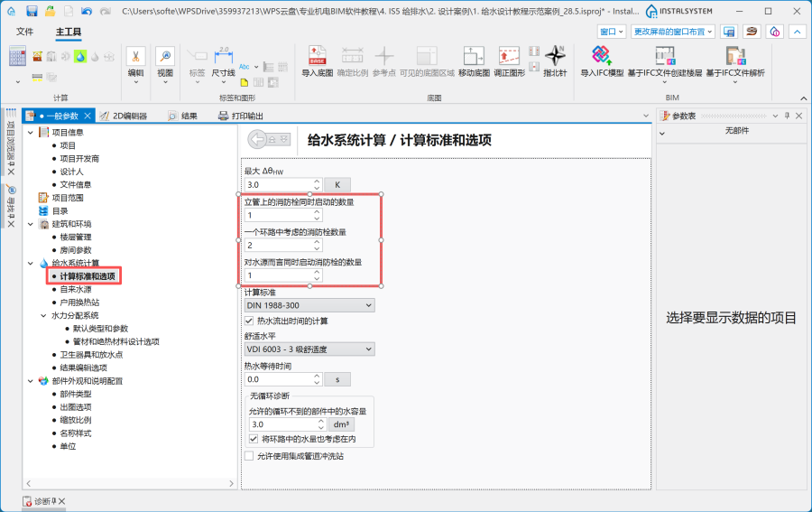Image resolution: width=812 pixels, height=512 pixels.
Task: Click the 导入IFC模型 icon
Action: pyautogui.click(x=602, y=56)
